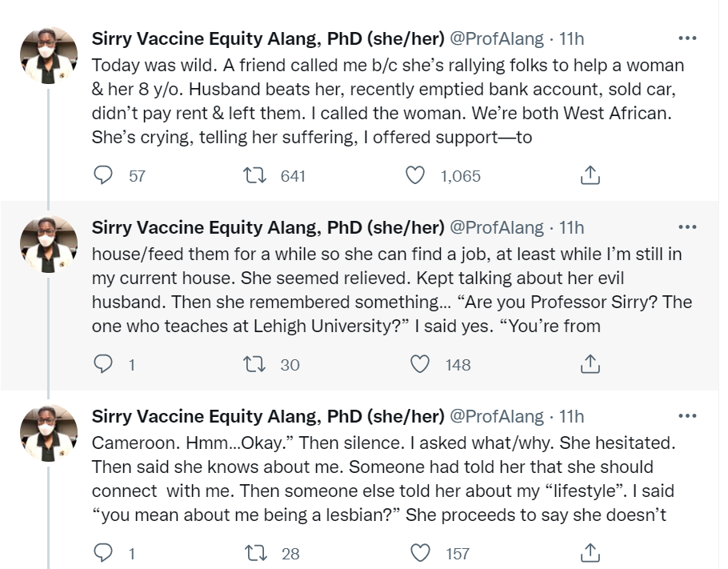Open the profile avatar of the first tweet

49,54
